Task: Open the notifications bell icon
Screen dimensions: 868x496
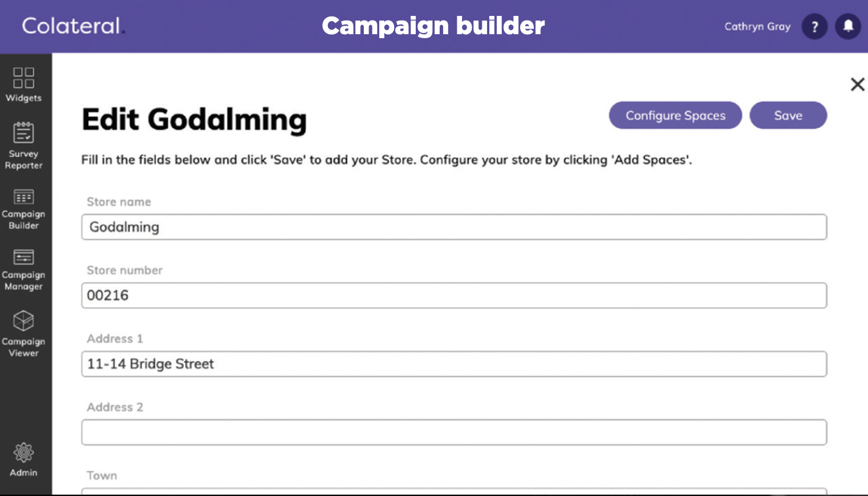Action: [x=848, y=26]
